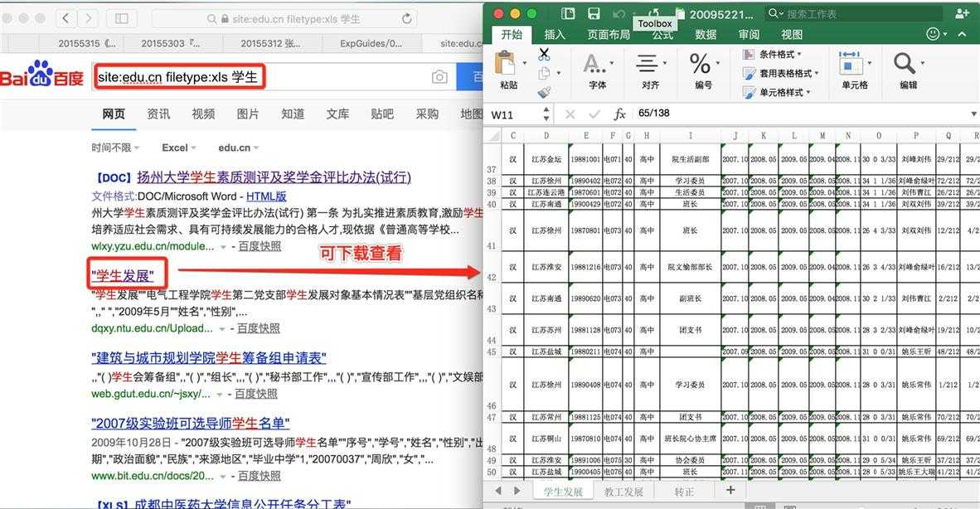Image resolution: width=980 pixels, height=509 pixels.
Task: Switch to the 页面布局 ribbon tab
Action: tap(608, 35)
